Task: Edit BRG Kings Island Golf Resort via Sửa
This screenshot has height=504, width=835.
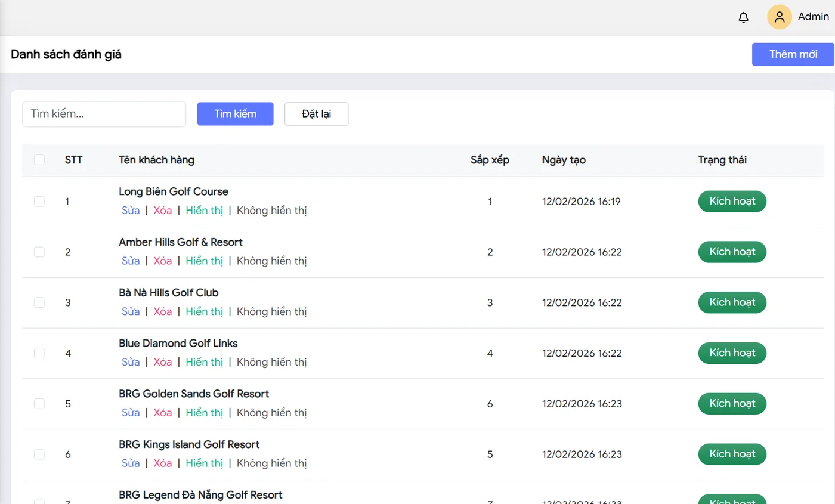Action: tap(131, 463)
